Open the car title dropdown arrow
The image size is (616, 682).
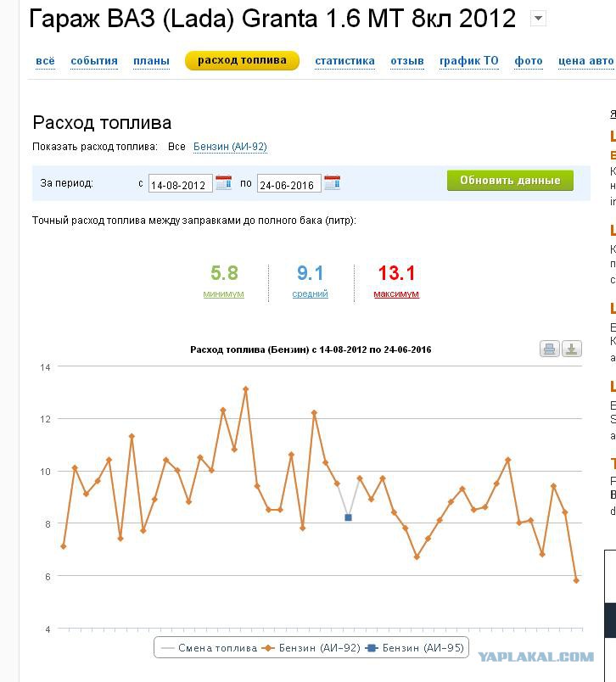tap(538, 19)
